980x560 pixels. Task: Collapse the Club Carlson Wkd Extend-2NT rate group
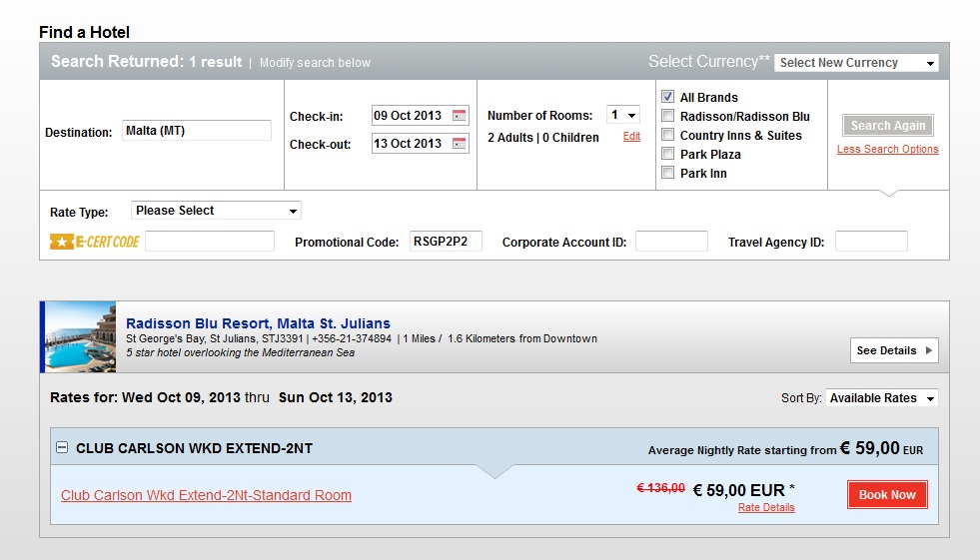(62, 447)
